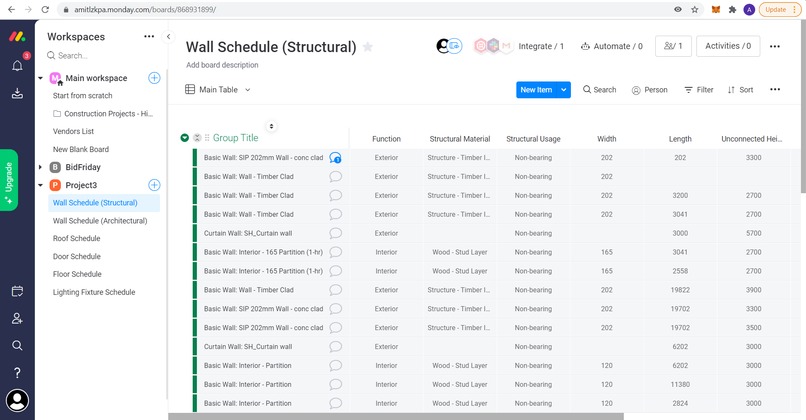Click the Width column header
Screen dimensions: 806x420
pyautogui.click(x=607, y=139)
